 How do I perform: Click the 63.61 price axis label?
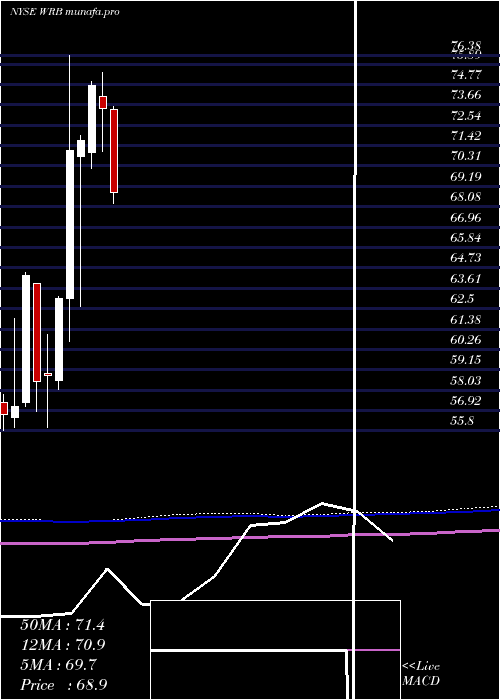click(x=466, y=279)
